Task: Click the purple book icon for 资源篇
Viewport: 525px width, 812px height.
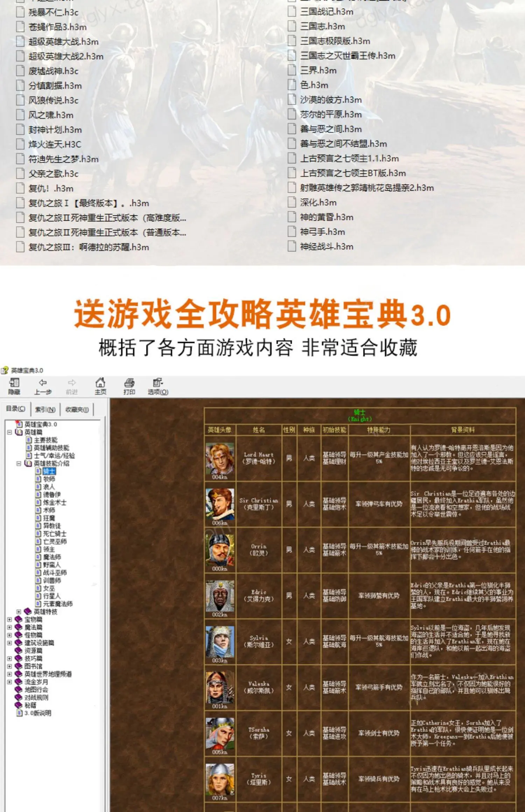Action: pos(19,651)
